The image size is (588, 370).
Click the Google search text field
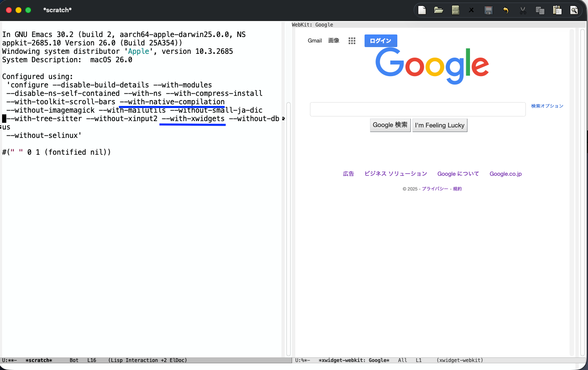coord(418,109)
